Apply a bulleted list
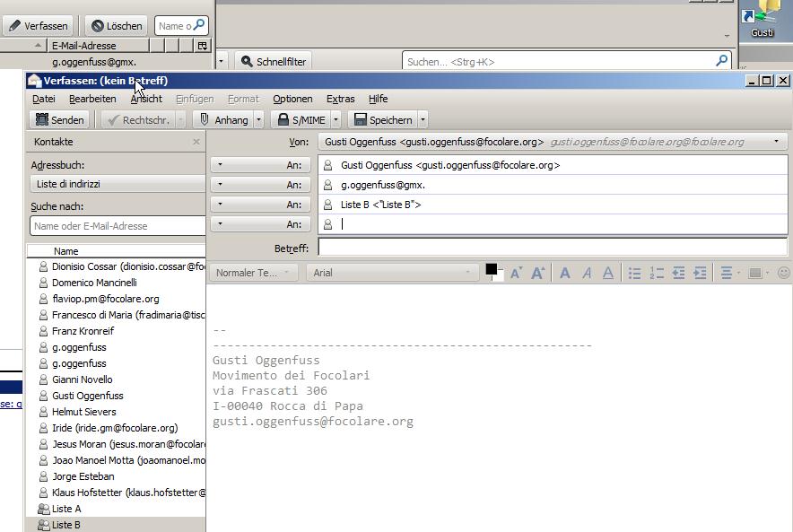This screenshot has height=532, width=793. pyautogui.click(x=634, y=273)
